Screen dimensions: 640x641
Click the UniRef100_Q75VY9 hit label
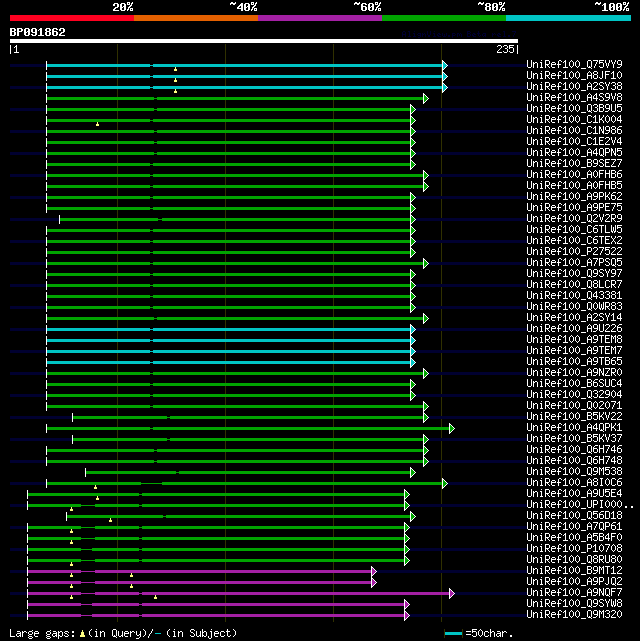[x=574, y=65]
